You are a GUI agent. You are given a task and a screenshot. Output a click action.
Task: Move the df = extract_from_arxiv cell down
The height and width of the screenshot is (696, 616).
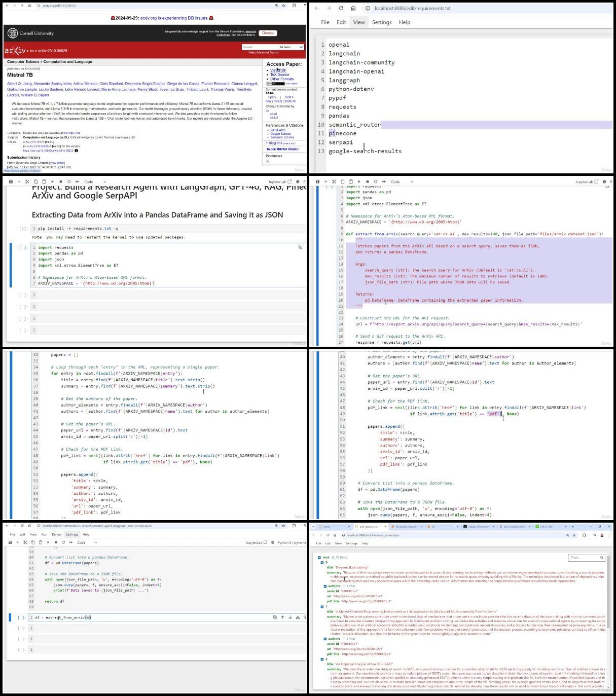290,617
